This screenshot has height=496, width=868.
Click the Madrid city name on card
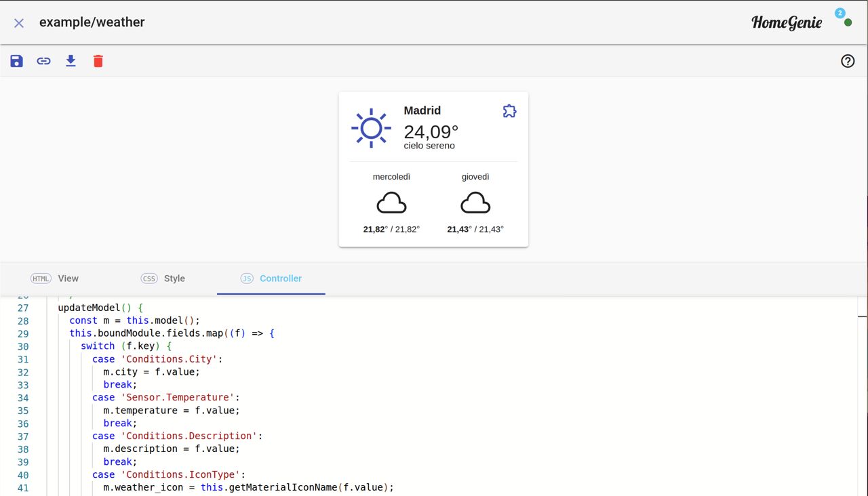point(422,110)
